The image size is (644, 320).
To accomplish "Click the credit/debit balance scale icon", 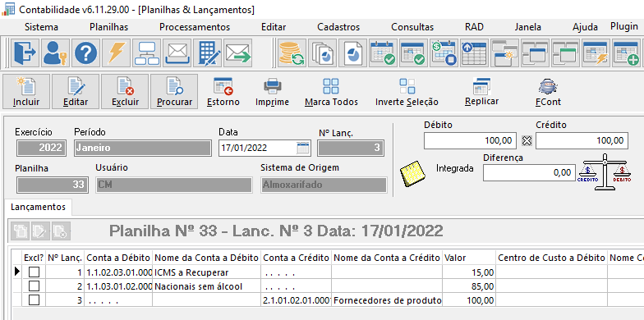I will 605,172.
